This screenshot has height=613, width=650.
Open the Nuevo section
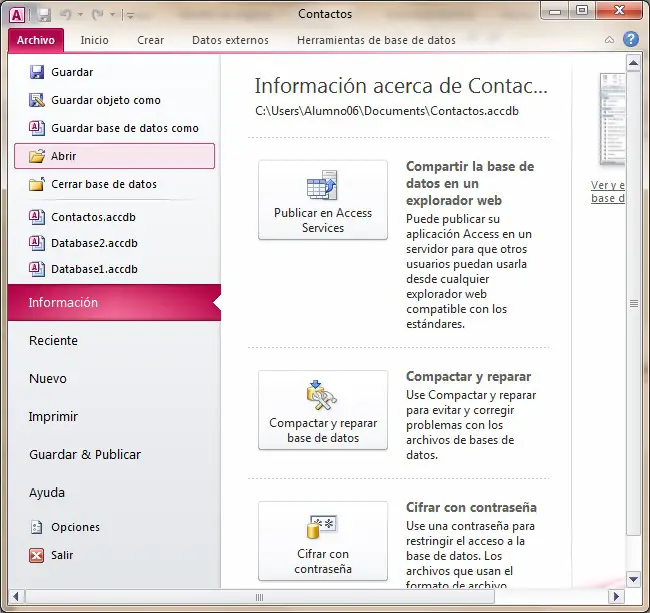click(48, 379)
